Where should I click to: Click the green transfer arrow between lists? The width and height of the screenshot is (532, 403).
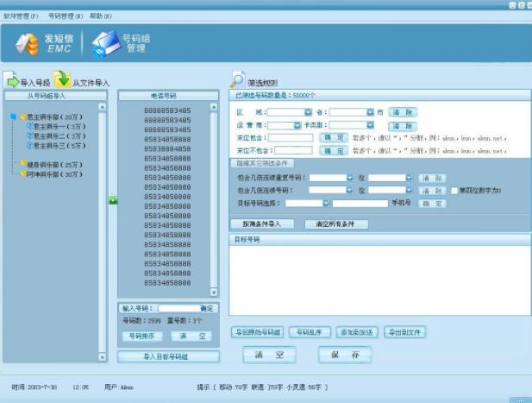pos(113,200)
